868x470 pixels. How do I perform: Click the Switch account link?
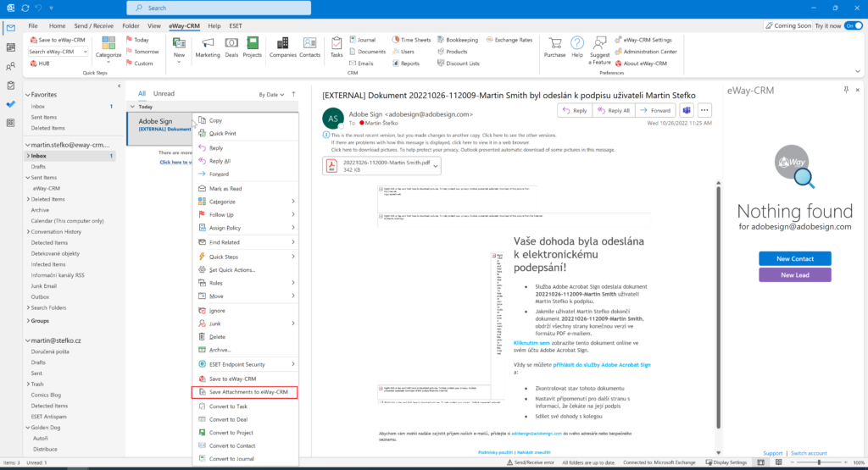(809, 453)
